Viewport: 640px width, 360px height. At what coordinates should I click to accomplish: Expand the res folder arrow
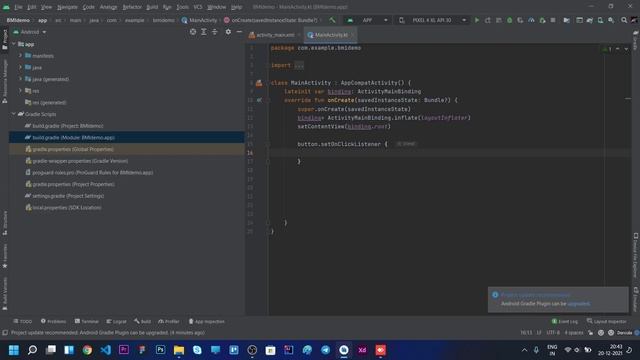20,91
